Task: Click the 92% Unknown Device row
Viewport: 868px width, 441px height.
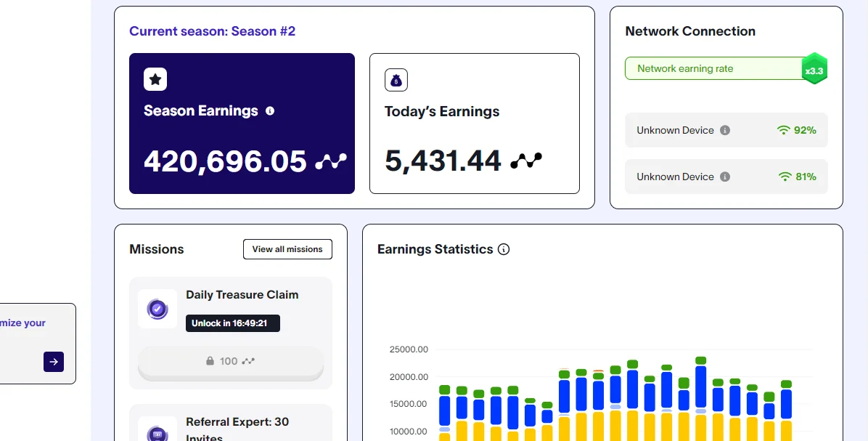Action: point(726,130)
